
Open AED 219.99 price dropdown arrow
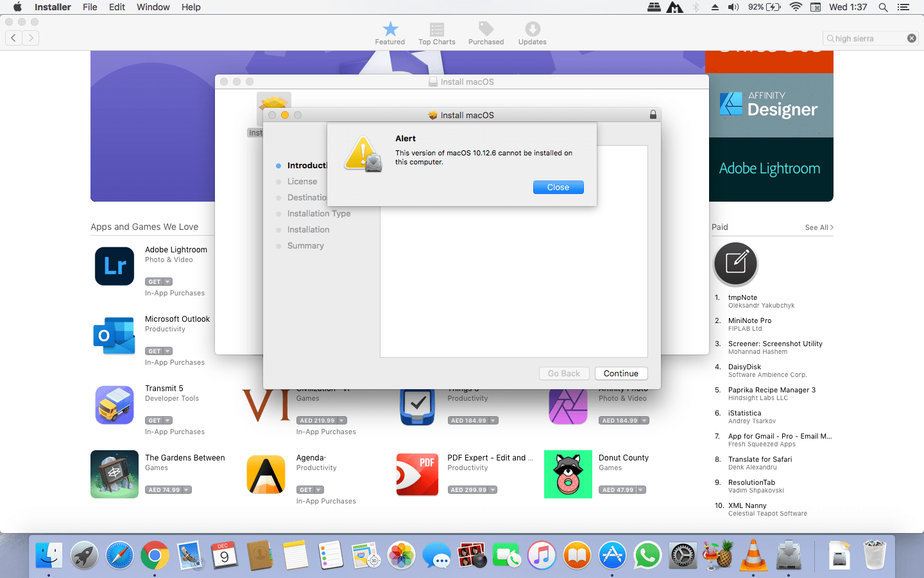[342, 421]
